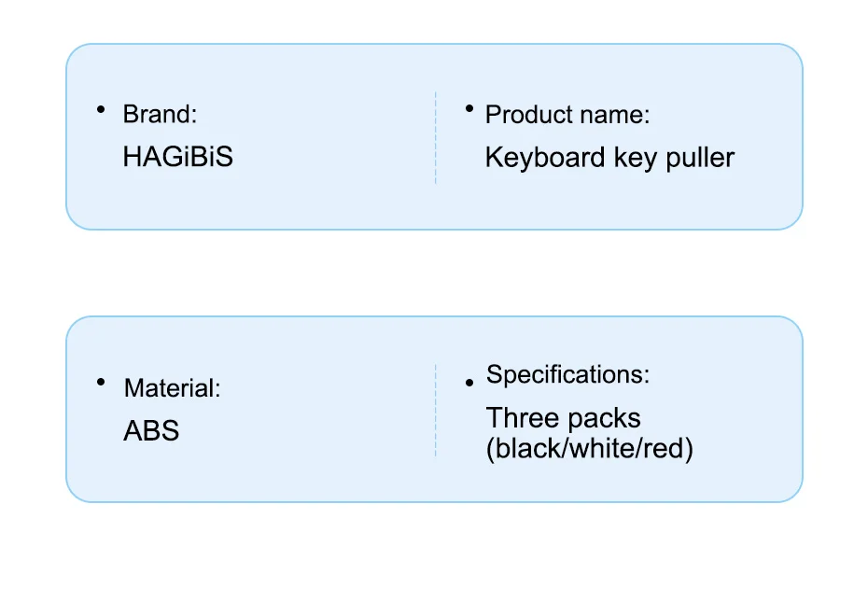The height and width of the screenshot is (602, 868).
Task: Click the Product name: label
Action: pyautogui.click(x=567, y=115)
